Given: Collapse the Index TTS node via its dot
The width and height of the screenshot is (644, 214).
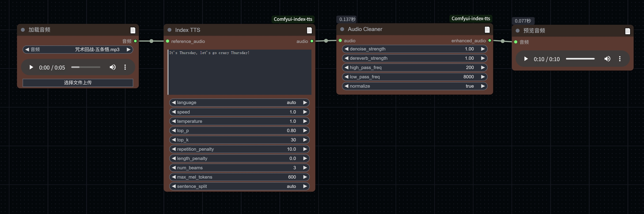Looking at the screenshot, I should pos(169,30).
